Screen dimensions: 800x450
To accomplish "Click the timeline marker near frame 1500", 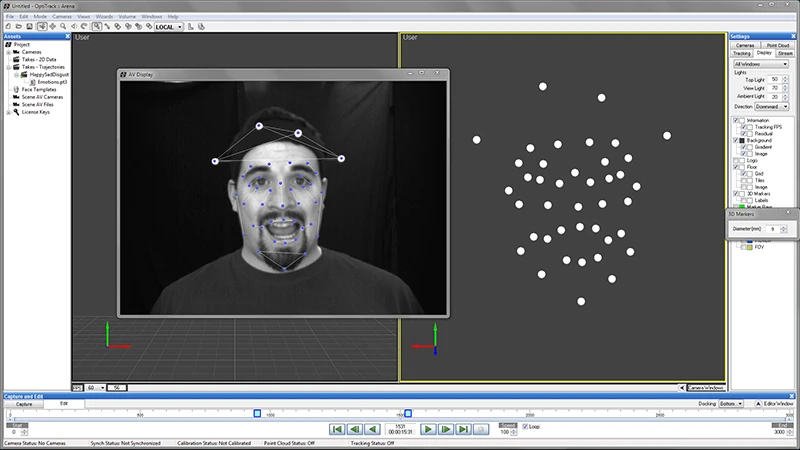I will [408, 413].
